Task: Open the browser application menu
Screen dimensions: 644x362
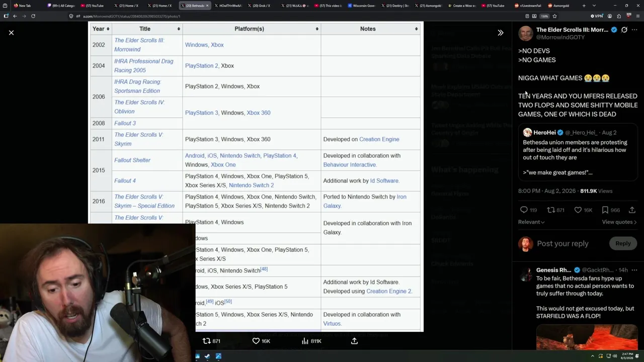Action: (x=637, y=16)
